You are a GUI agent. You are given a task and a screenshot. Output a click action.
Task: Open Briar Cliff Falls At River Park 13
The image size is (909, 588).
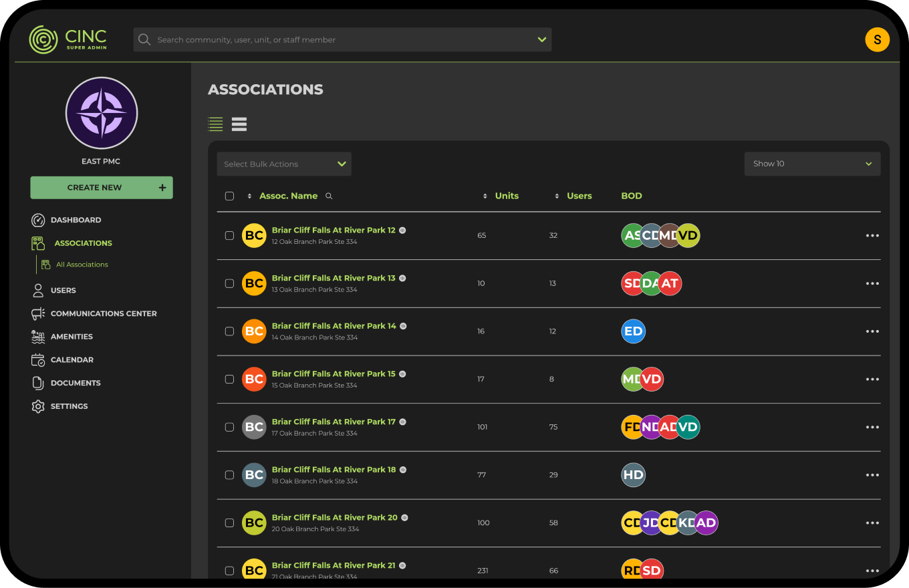coord(334,278)
